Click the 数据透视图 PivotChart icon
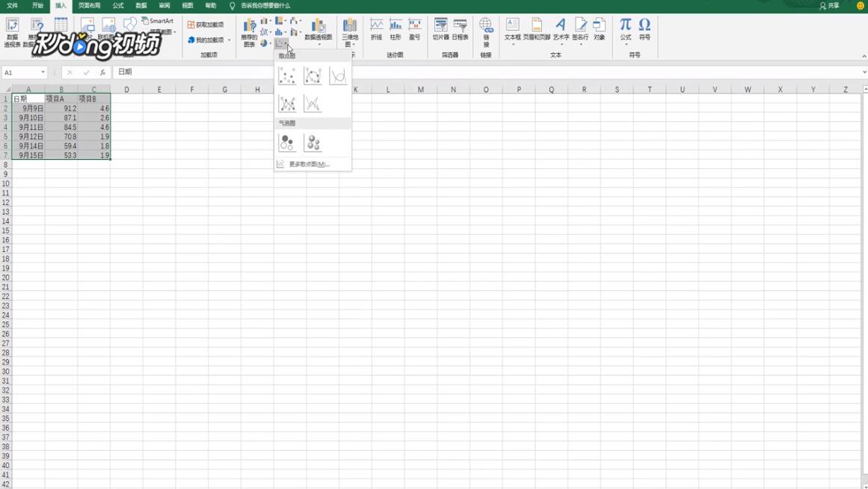Viewport: 868px width, 489px height. (318, 31)
